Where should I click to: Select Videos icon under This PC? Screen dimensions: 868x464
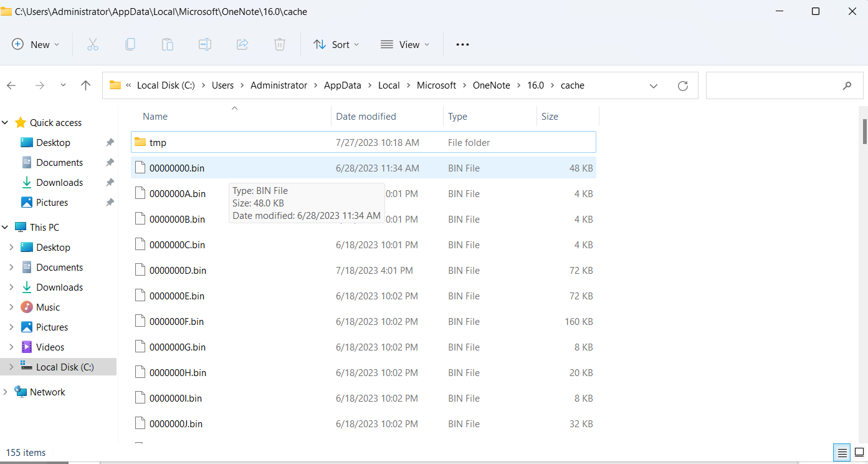point(27,347)
